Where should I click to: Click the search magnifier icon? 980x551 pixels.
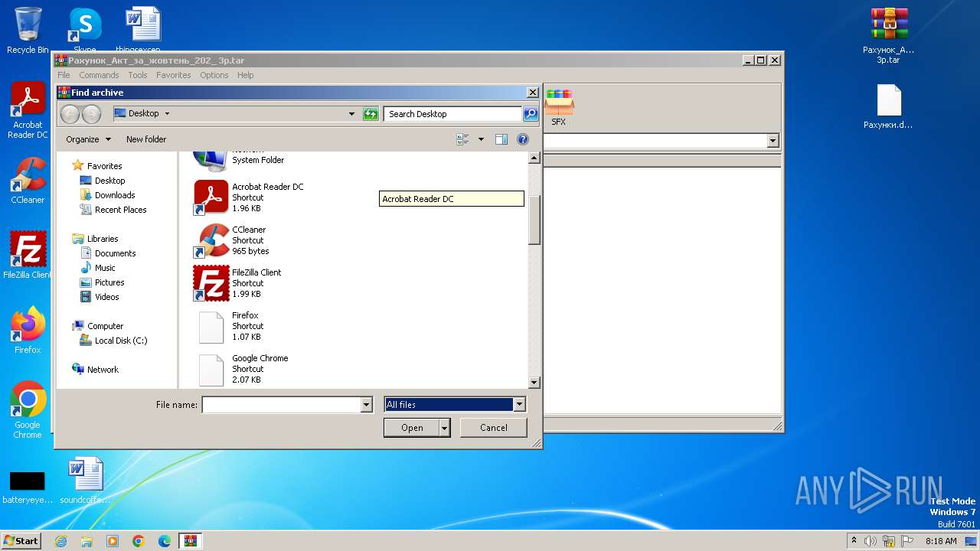coord(530,114)
